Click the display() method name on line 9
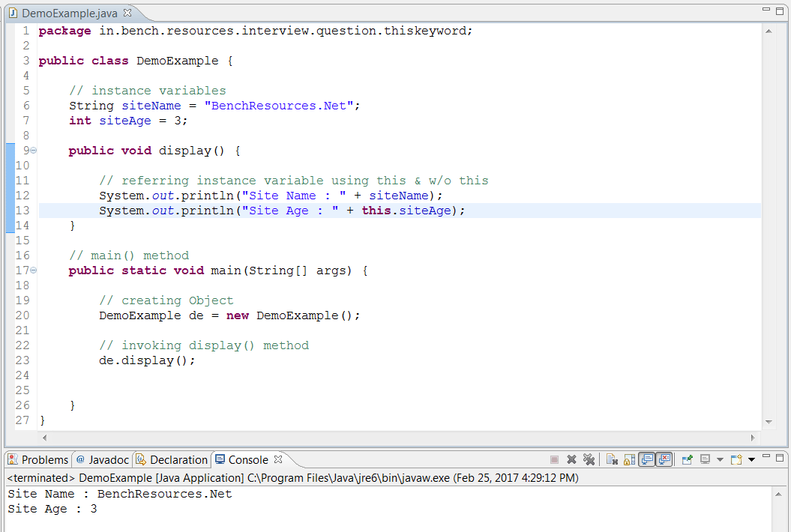 point(192,151)
